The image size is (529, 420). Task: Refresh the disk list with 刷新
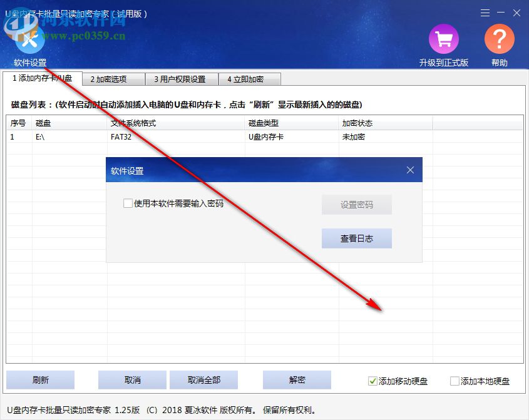41,380
